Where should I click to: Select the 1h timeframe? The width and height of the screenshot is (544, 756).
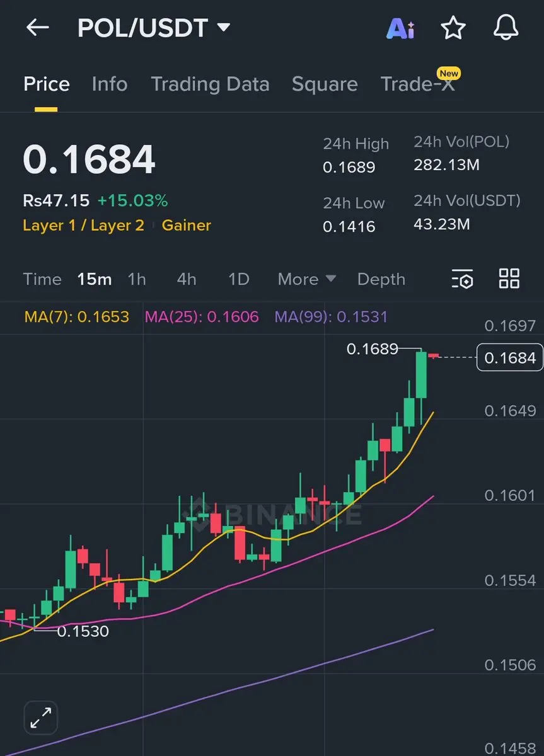click(x=137, y=279)
